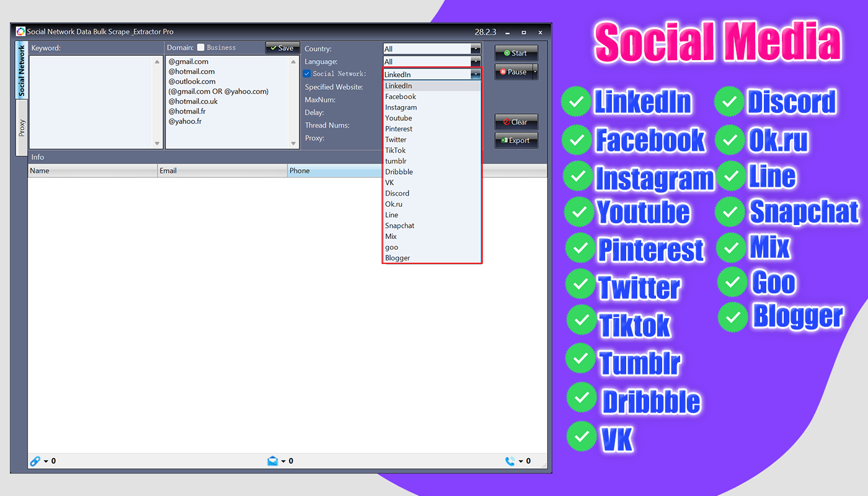This screenshot has height=496, width=868.
Task: Select the @hotmail.co.uk domain entry
Action: tap(193, 101)
